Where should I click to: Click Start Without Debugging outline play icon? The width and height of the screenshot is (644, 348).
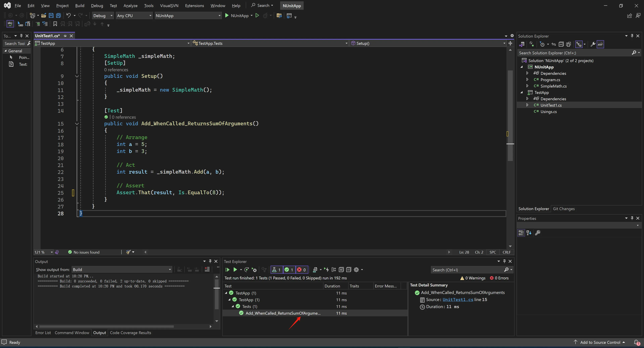(257, 15)
